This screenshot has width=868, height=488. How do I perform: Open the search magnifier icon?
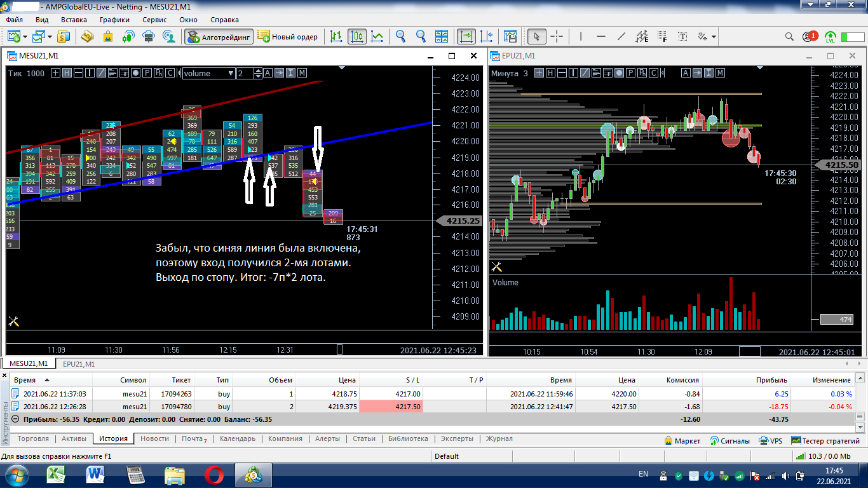[x=789, y=36]
